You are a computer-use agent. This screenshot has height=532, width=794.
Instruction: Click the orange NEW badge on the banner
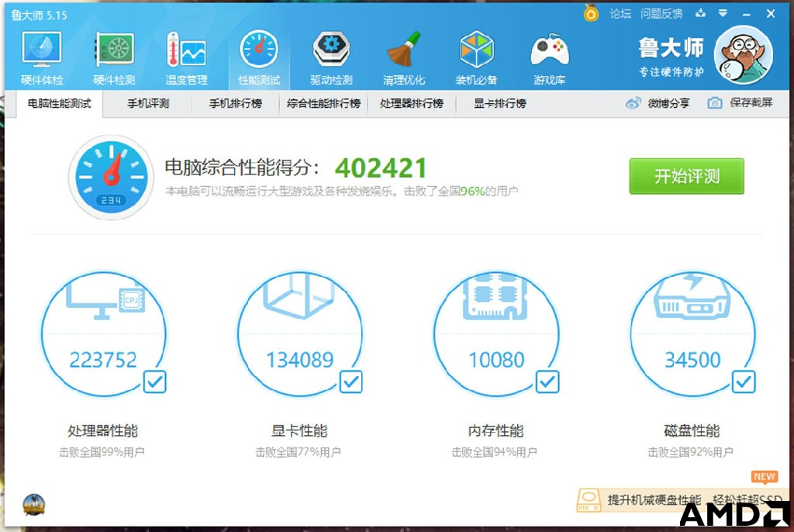point(765,477)
